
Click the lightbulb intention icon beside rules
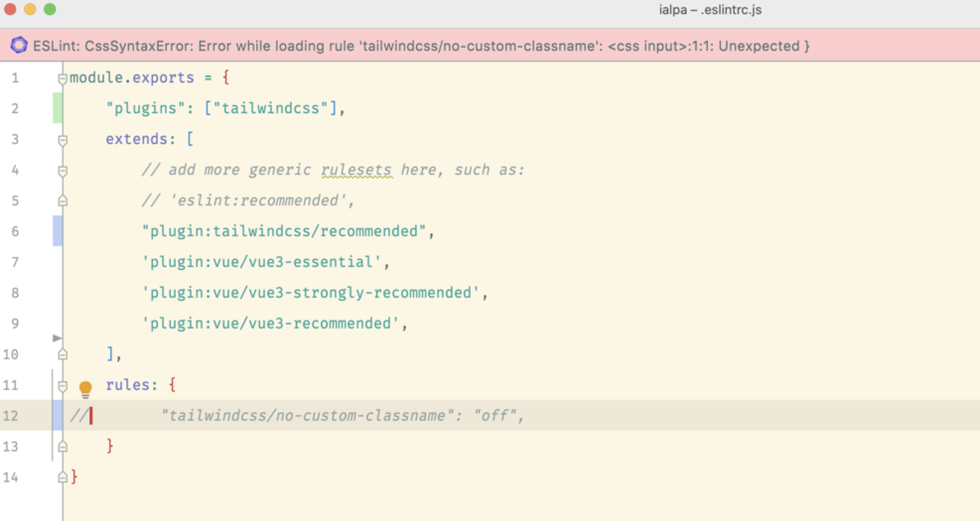[86, 389]
